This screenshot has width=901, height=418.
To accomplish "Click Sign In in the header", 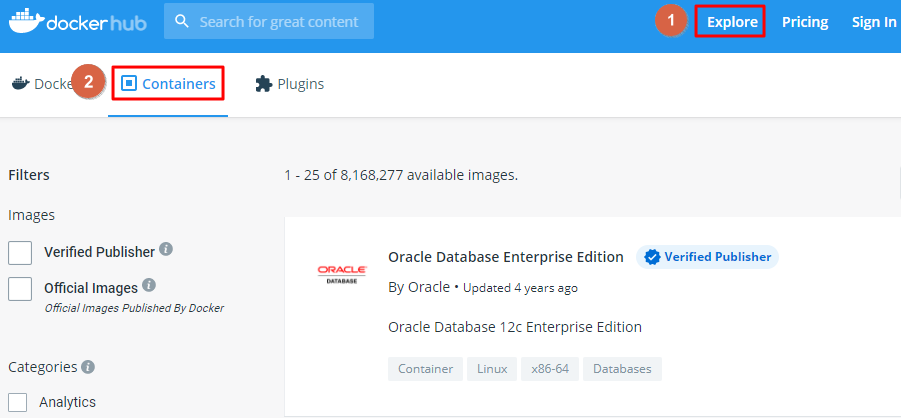I will pyautogui.click(x=873, y=22).
